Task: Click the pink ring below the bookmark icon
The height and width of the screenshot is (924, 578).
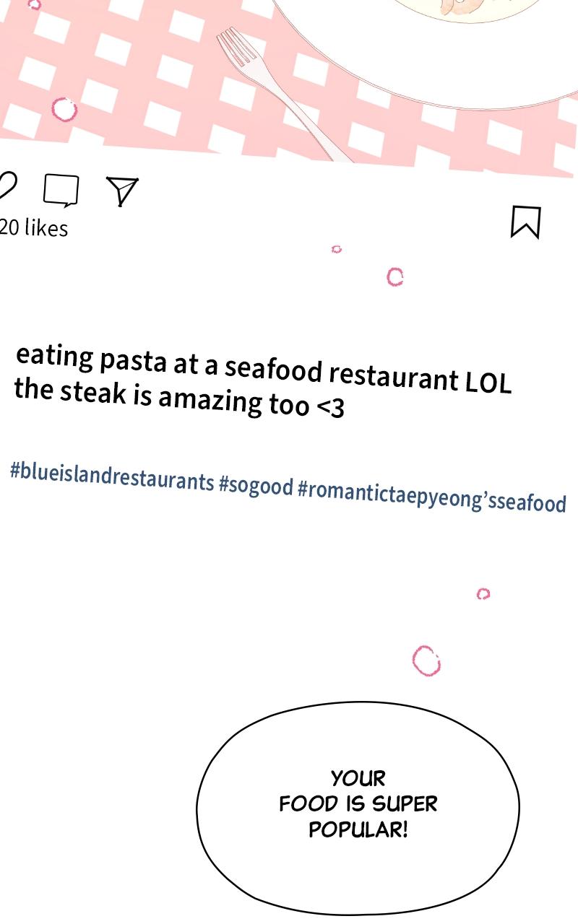Action: pos(394,276)
